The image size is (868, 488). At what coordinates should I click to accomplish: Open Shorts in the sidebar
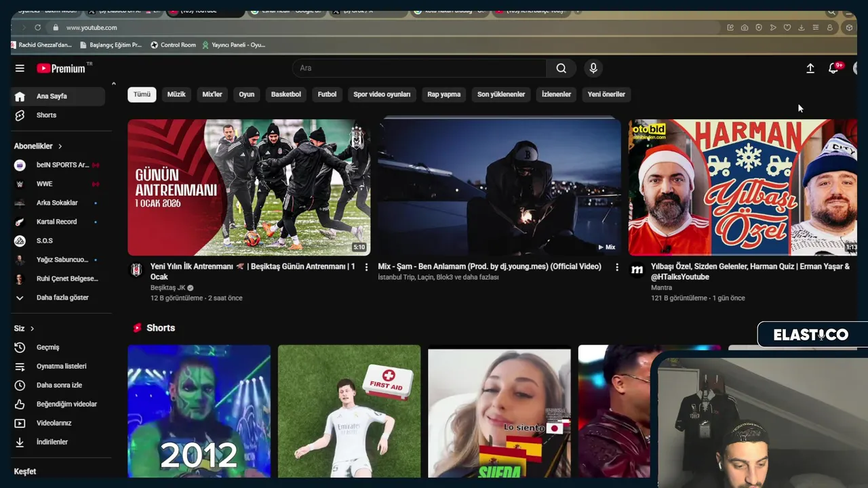[59, 115]
